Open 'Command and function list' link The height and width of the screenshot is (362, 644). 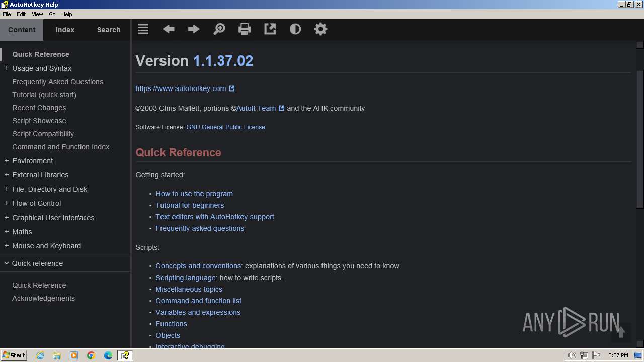click(x=198, y=301)
